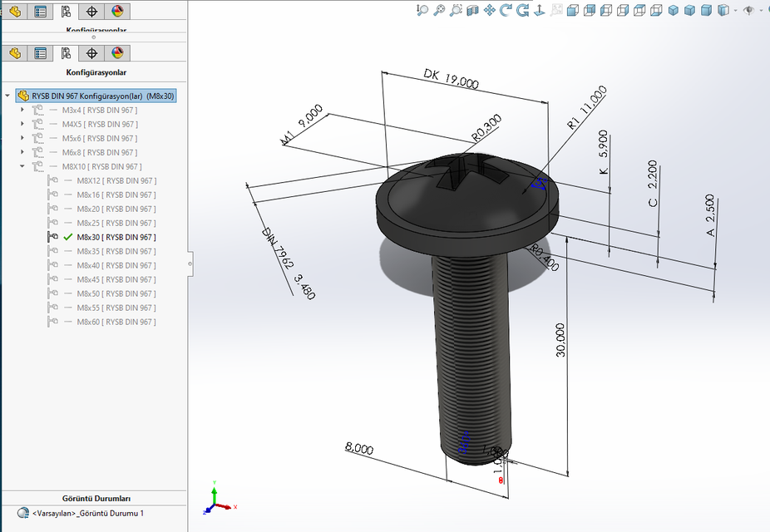Select the Roll View tool
The image size is (770, 532).
[522, 11]
